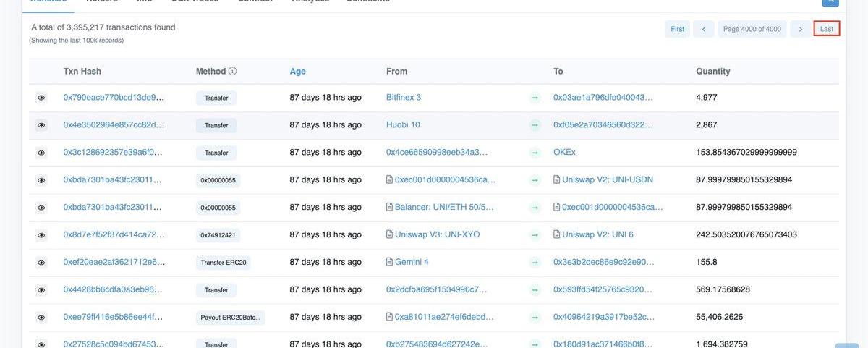Click the Transfer ERC20 method badge
This screenshot has height=348, width=868.
tap(224, 263)
